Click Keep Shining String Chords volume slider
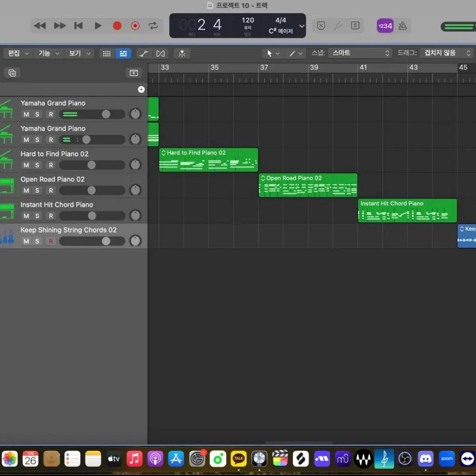This screenshot has width=476, height=476. (92, 241)
